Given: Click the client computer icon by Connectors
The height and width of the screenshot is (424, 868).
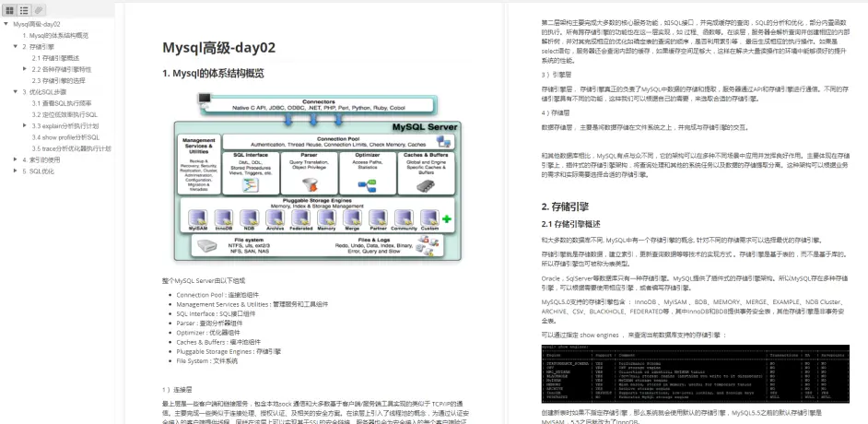Looking at the screenshot, I should point(205,99).
